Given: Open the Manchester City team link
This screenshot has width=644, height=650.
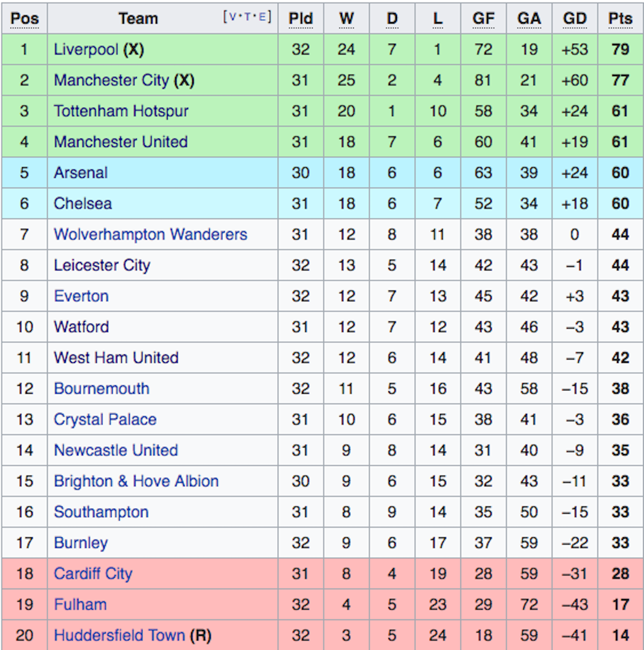Looking at the screenshot, I should click(112, 80).
